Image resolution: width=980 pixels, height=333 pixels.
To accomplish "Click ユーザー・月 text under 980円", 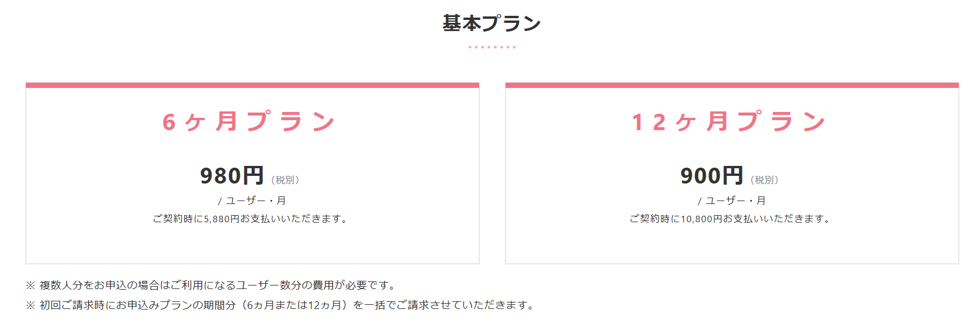I will point(256,201).
